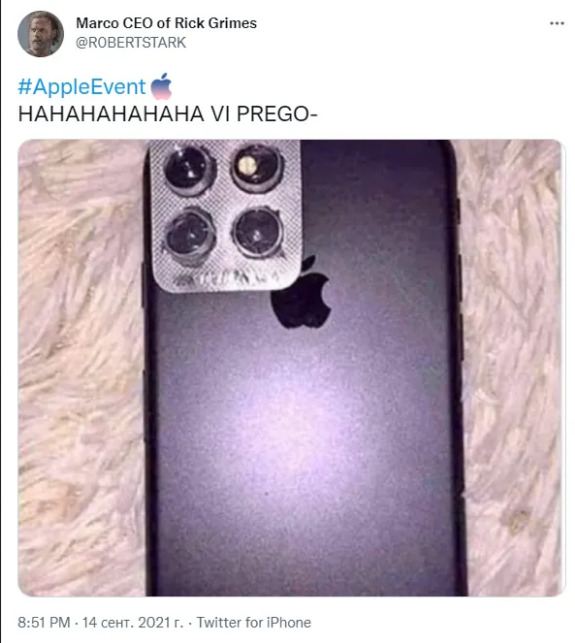Image resolution: width=575 pixels, height=643 pixels.
Task: Open the attached purple phone photo
Action: (x=292, y=368)
